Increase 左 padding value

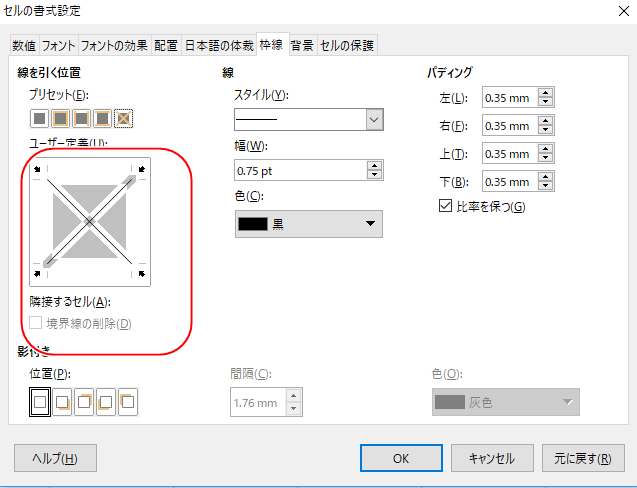click(546, 93)
